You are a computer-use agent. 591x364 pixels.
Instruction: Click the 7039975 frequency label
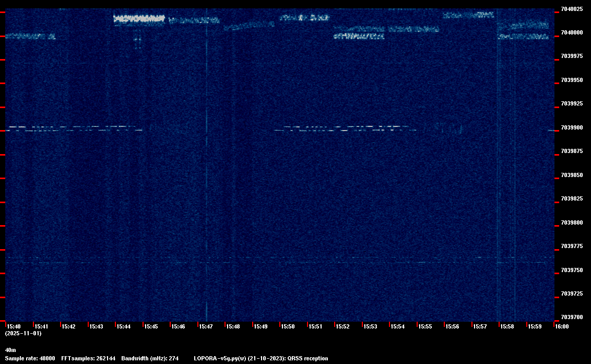click(x=572, y=56)
